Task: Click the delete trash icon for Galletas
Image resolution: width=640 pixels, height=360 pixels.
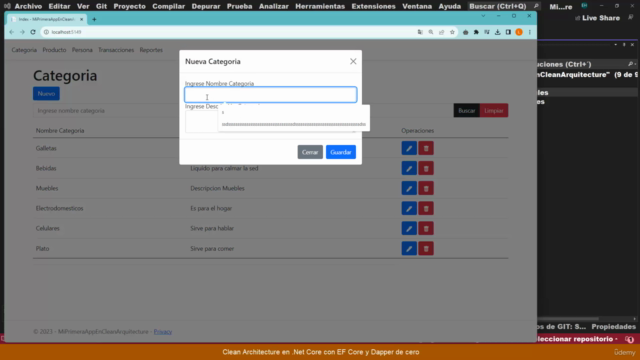Action: tap(426, 148)
